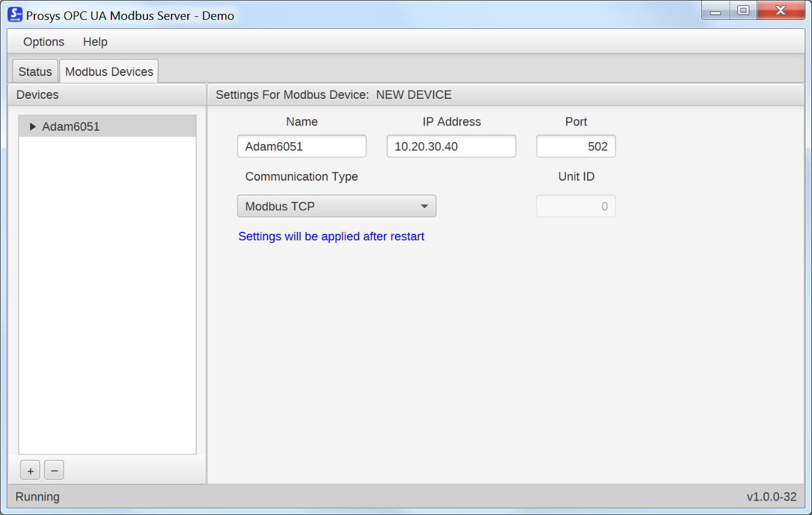Open the Options menu
812x515 pixels.
tap(44, 42)
